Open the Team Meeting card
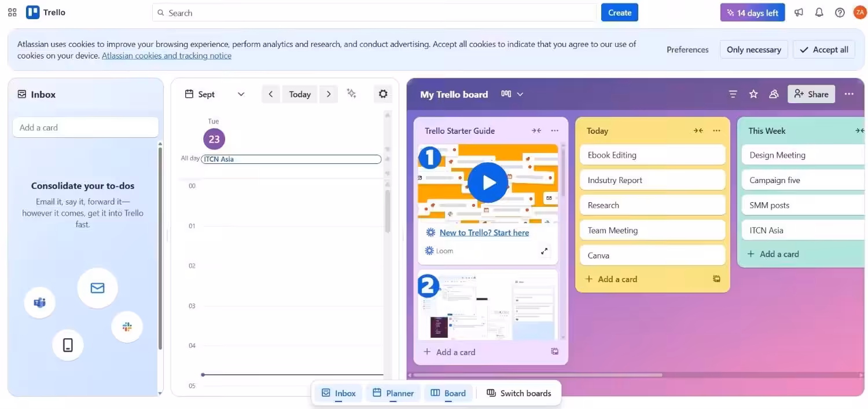868x409 pixels. (x=653, y=230)
